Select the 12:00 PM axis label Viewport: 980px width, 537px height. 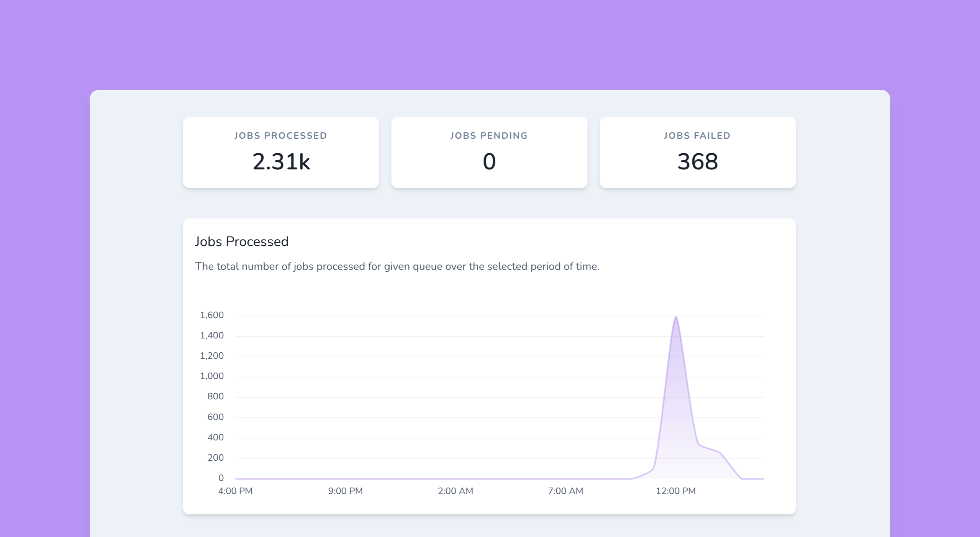click(x=676, y=491)
